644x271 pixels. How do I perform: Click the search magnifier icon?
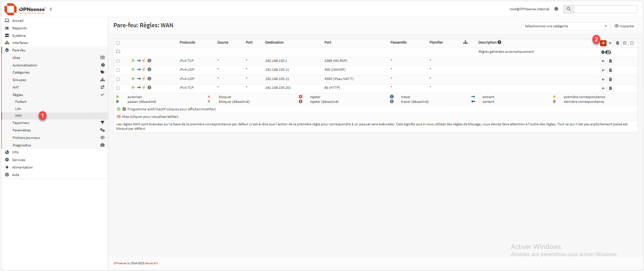[x=568, y=9]
